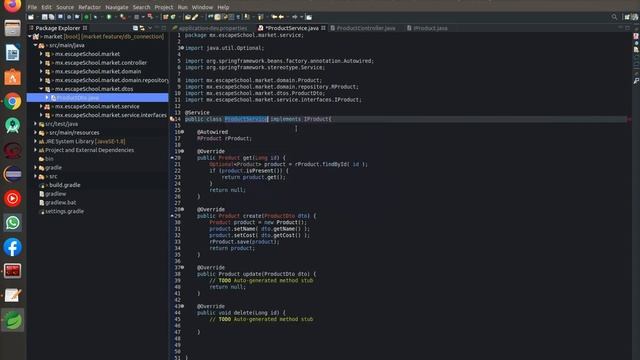Click the override marker on line 20
The width and height of the screenshot is (640, 360).
(x=172, y=158)
